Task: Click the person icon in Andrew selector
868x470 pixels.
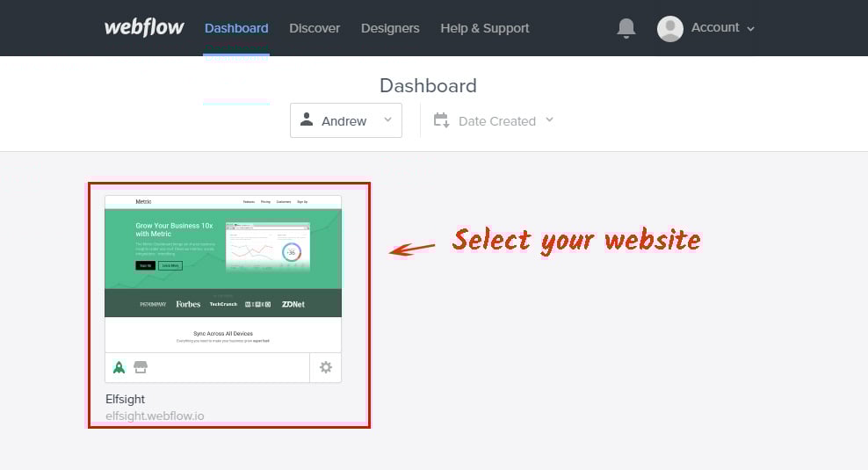Action: (x=307, y=119)
